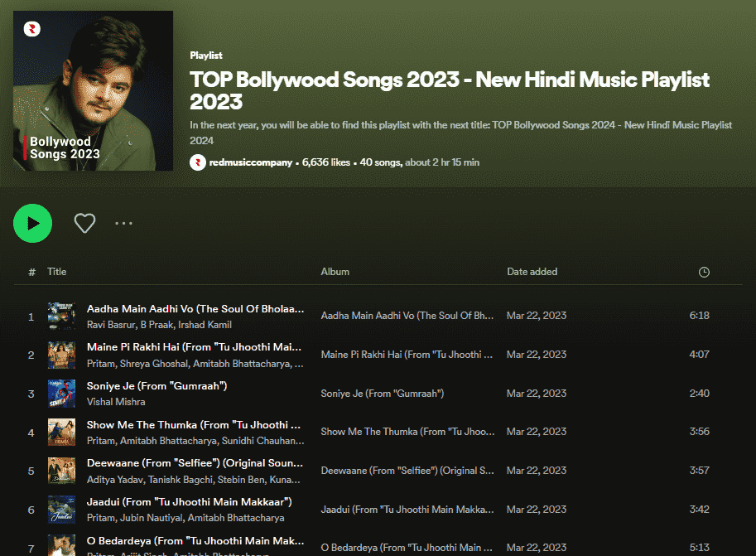Click album art of Jaadui

[x=62, y=510]
